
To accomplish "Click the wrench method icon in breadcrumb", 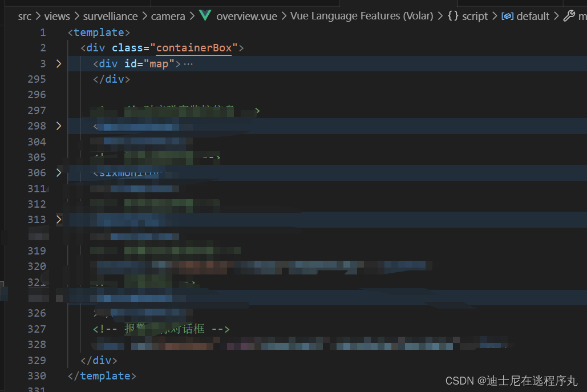I will [x=569, y=16].
